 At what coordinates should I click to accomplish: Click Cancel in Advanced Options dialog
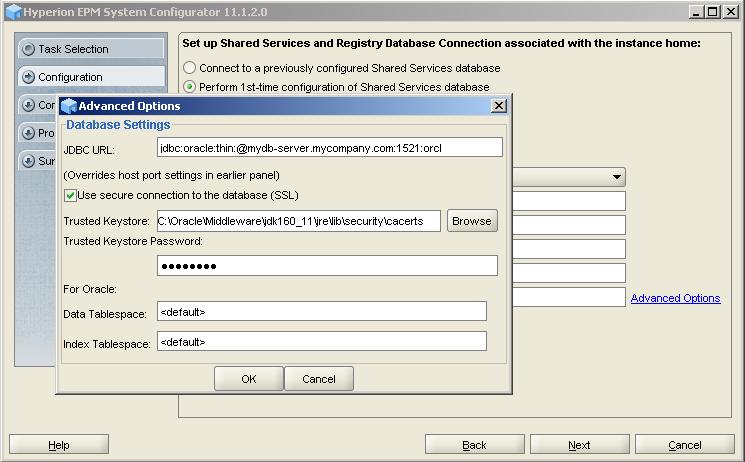click(319, 379)
